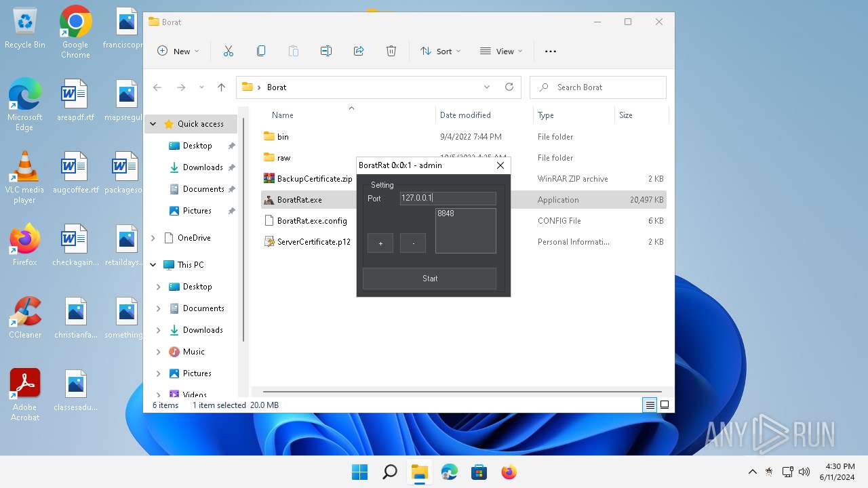Screen dimensions: 868x488
Task: Click the minus button to remove port
Action: click(x=413, y=243)
